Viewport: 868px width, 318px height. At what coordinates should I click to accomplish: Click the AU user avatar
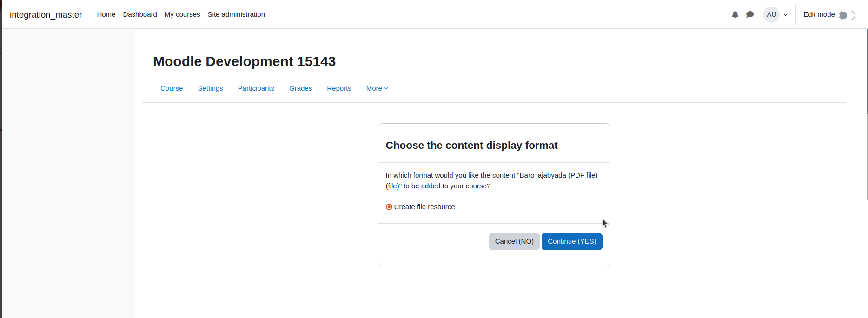tap(771, 14)
